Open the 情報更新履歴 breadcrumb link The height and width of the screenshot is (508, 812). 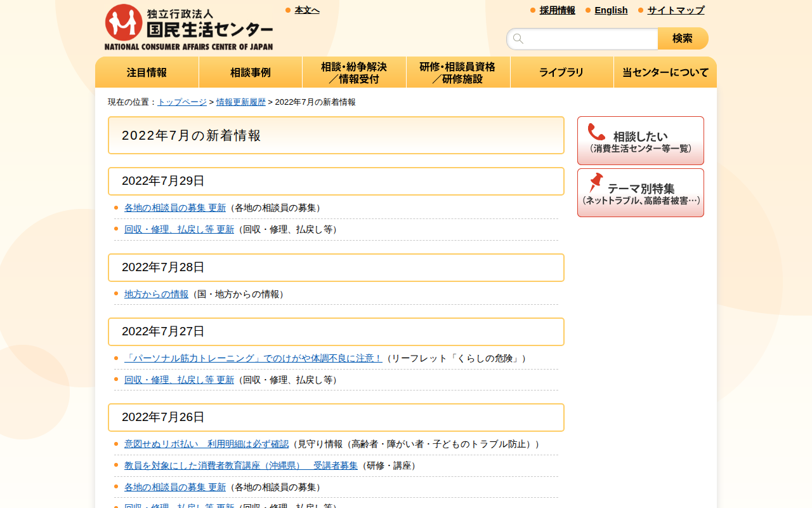coord(240,101)
